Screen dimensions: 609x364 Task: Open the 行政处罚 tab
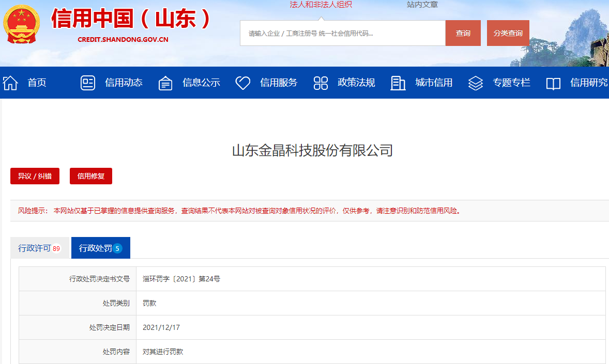(100, 247)
